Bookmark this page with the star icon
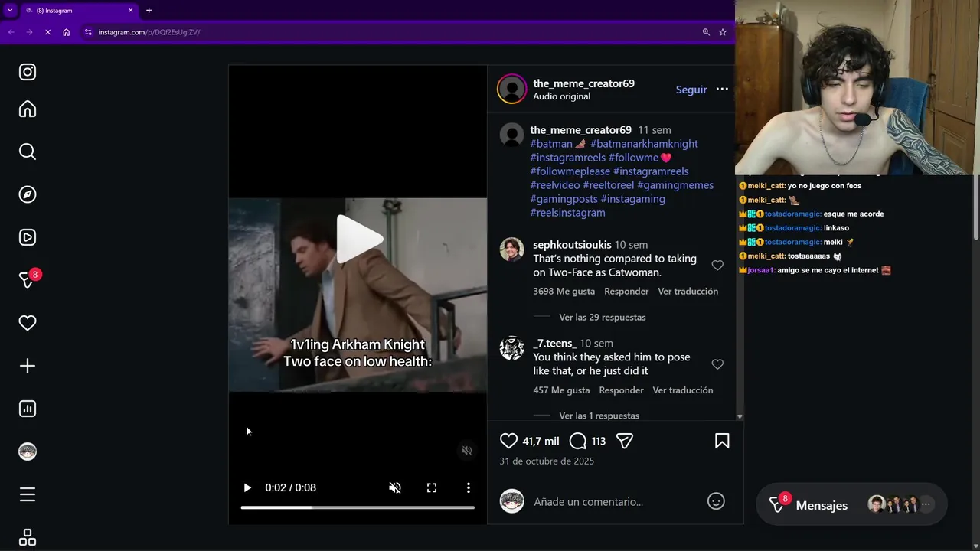 (x=722, y=32)
